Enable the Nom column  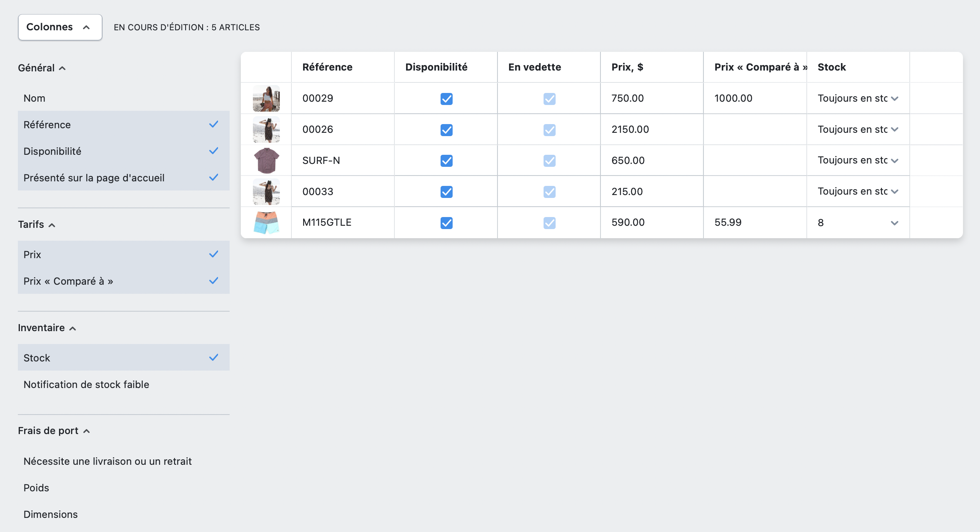click(x=123, y=98)
